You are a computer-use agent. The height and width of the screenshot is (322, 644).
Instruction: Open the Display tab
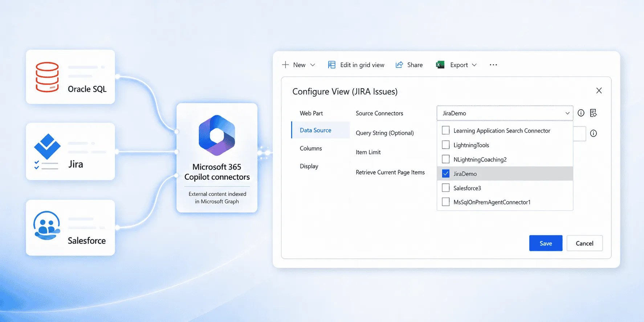(309, 166)
